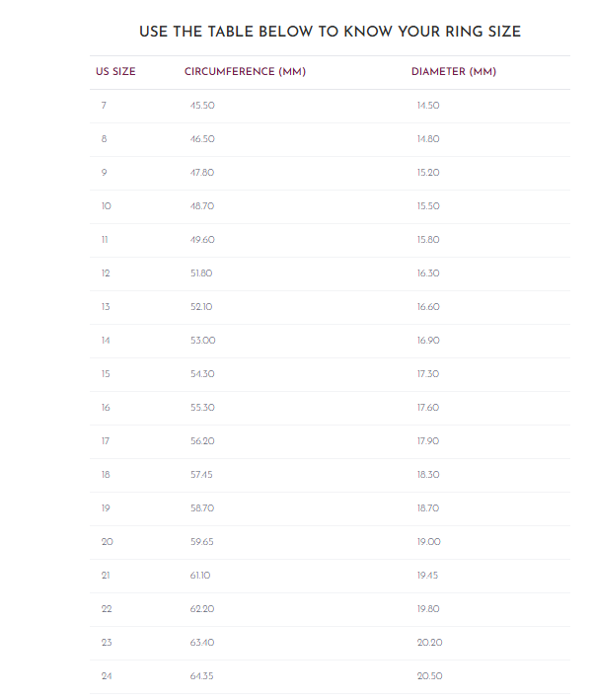This screenshot has width=594, height=700.
Task: Click diameter value 17.90
Action: tap(428, 441)
